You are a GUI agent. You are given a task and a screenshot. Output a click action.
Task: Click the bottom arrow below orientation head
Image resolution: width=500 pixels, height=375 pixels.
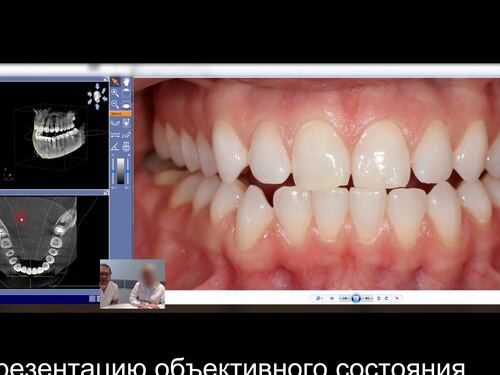[x=97, y=107]
